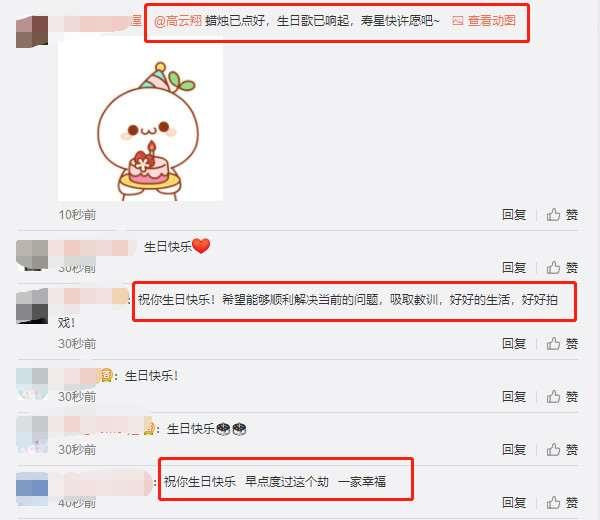
Task: Reply to the 生日快乐 heart comment
Action: 514,267
